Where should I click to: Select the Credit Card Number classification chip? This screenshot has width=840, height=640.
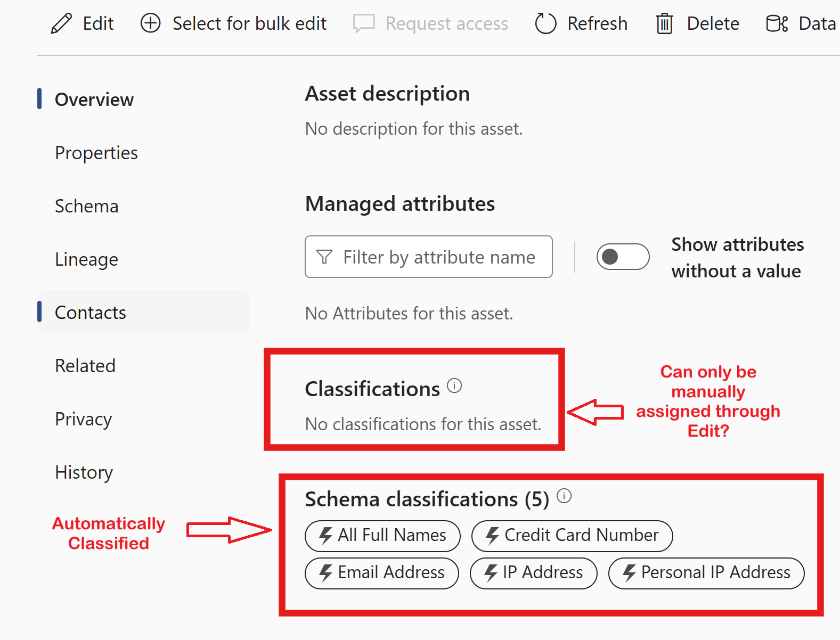tap(572, 536)
